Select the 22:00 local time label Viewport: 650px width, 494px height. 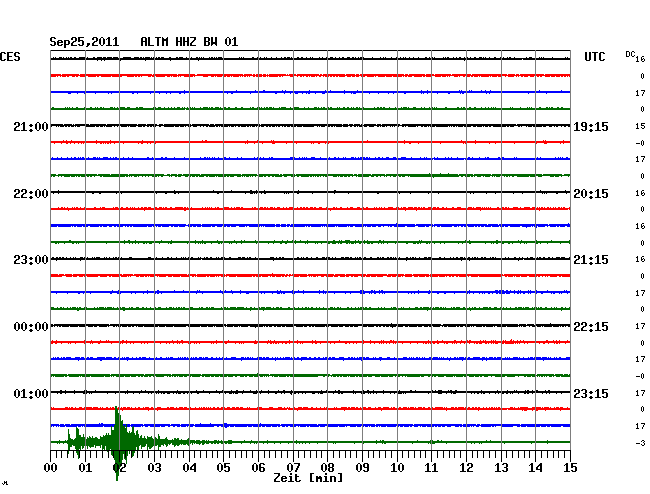click(31, 194)
